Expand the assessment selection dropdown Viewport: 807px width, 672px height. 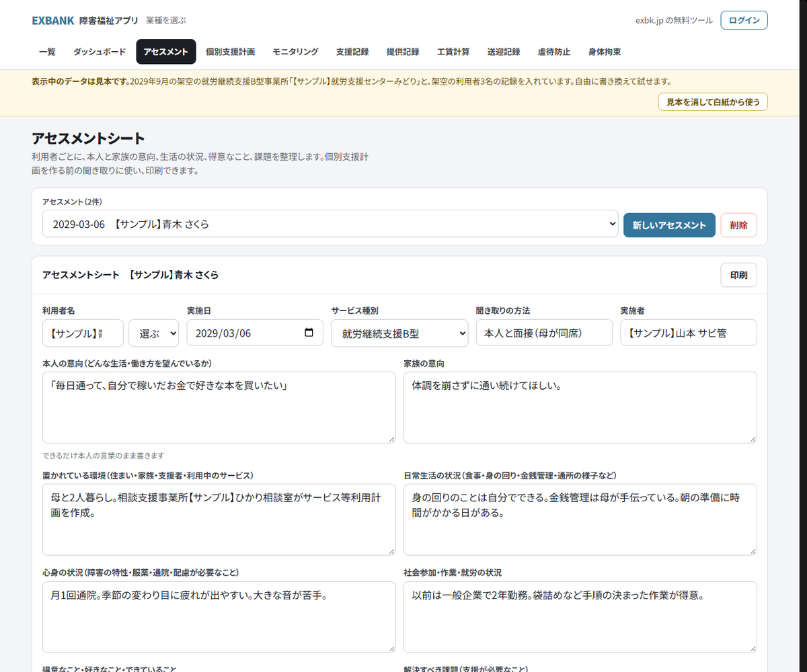pos(330,224)
